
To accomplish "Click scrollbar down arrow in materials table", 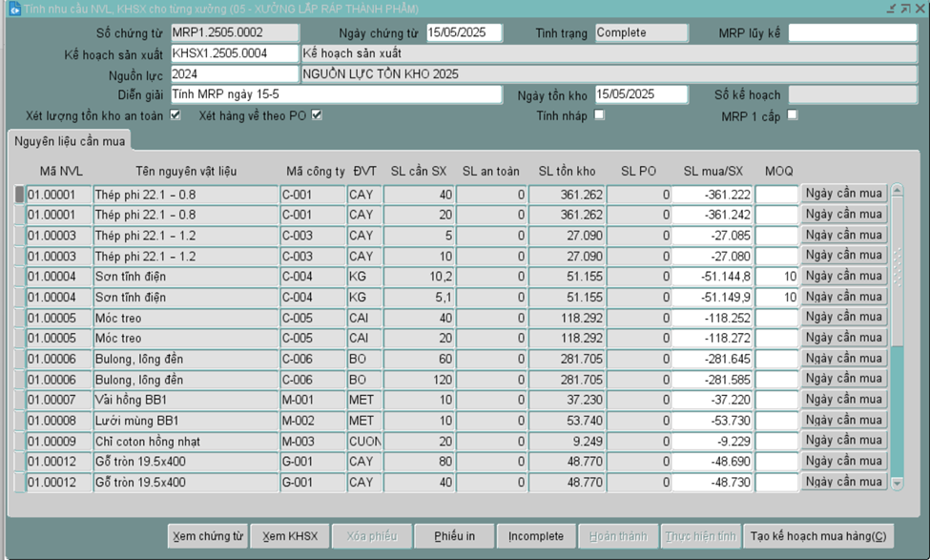I will pyautogui.click(x=897, y=484).
